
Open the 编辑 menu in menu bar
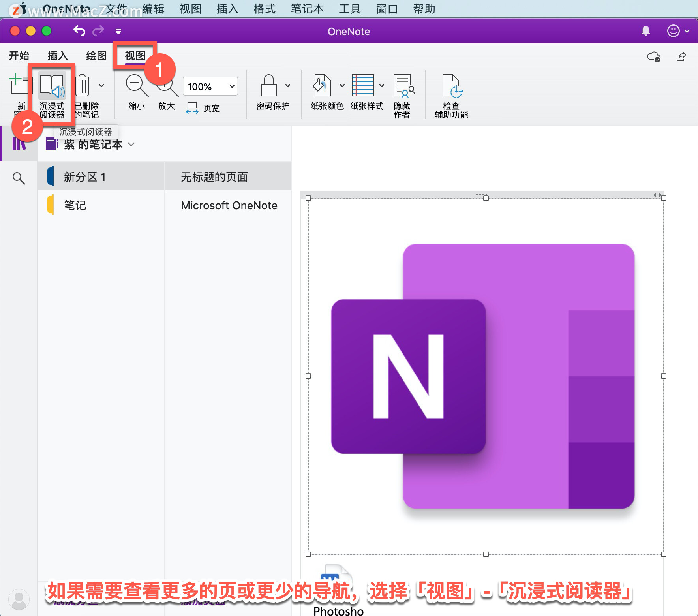(153, 9)
